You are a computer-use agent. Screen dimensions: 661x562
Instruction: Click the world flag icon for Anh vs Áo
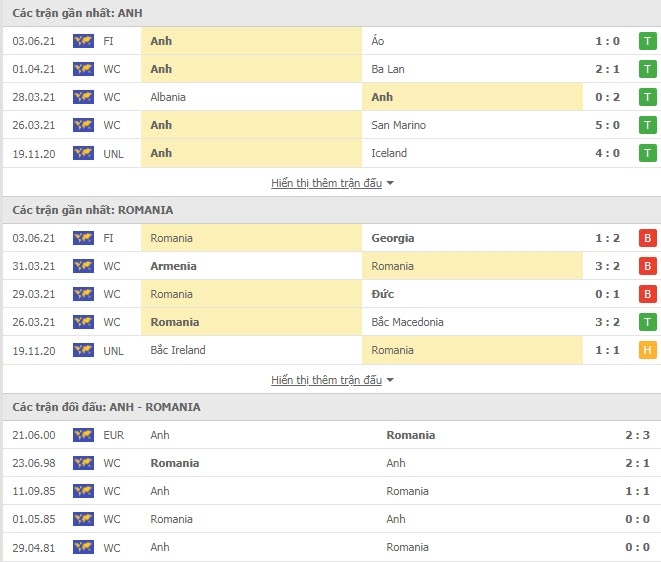point(83,41)
